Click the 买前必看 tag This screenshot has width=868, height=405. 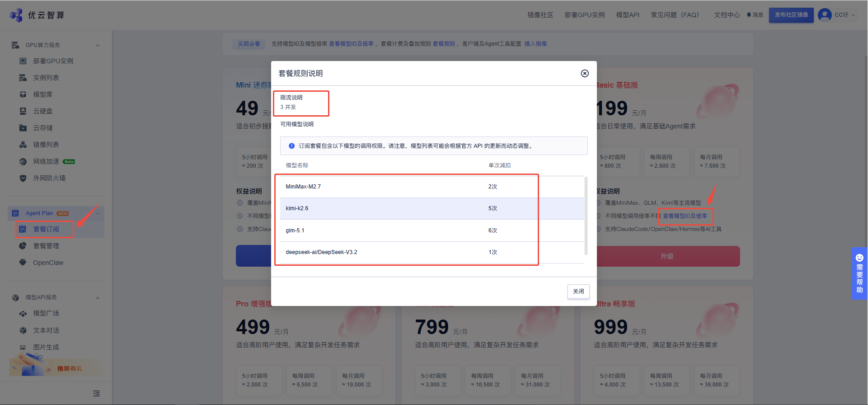pyautogui.click(x=249, y=44)
